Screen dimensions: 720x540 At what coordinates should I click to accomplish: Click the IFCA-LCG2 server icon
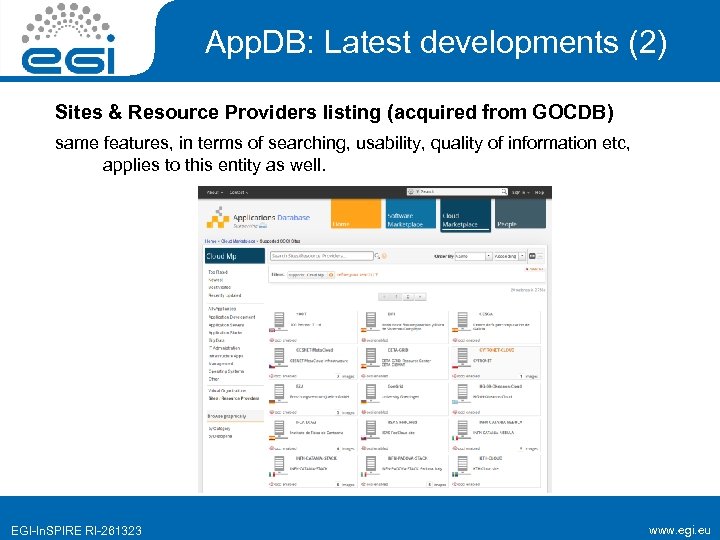click(x=279, y=428)
